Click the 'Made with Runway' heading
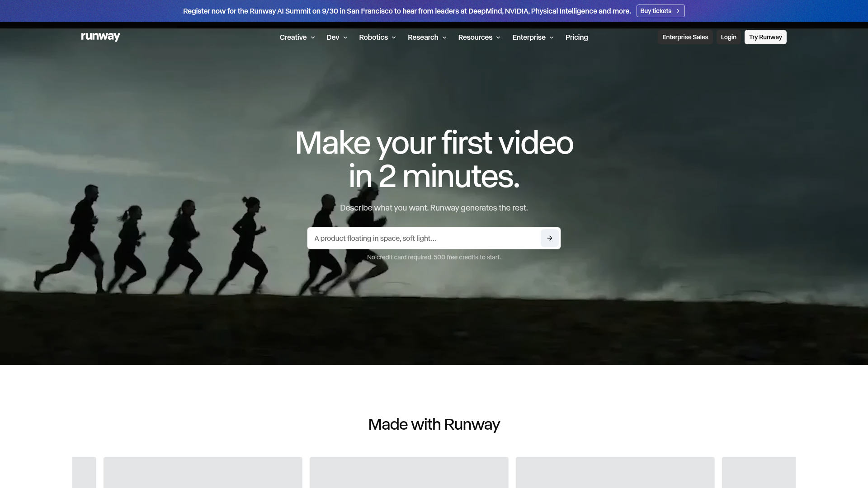The height and width of the screenshot is (488, 868). pos(434,424)
